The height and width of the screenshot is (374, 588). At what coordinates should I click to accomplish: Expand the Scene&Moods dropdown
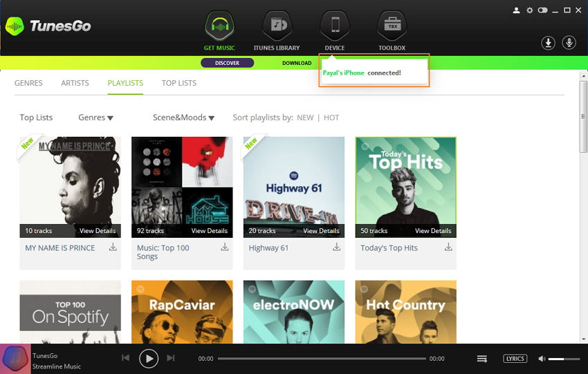click(183, 118)
